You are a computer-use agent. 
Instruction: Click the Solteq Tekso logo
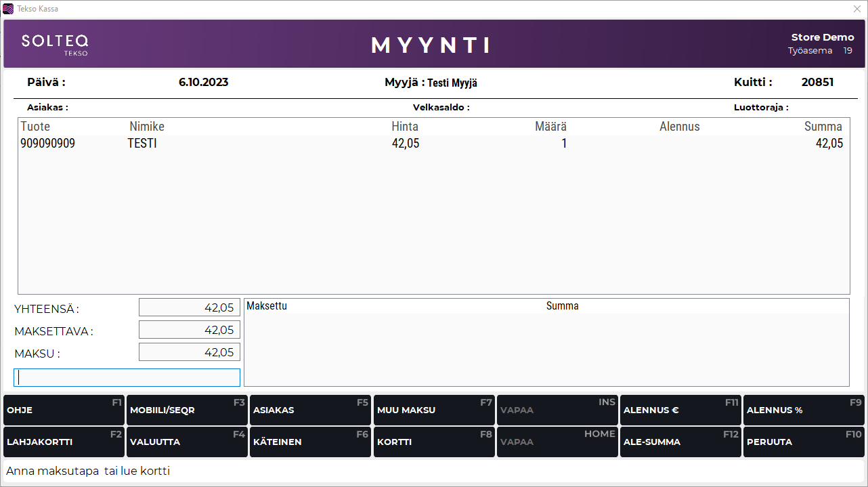coord(55,44)
